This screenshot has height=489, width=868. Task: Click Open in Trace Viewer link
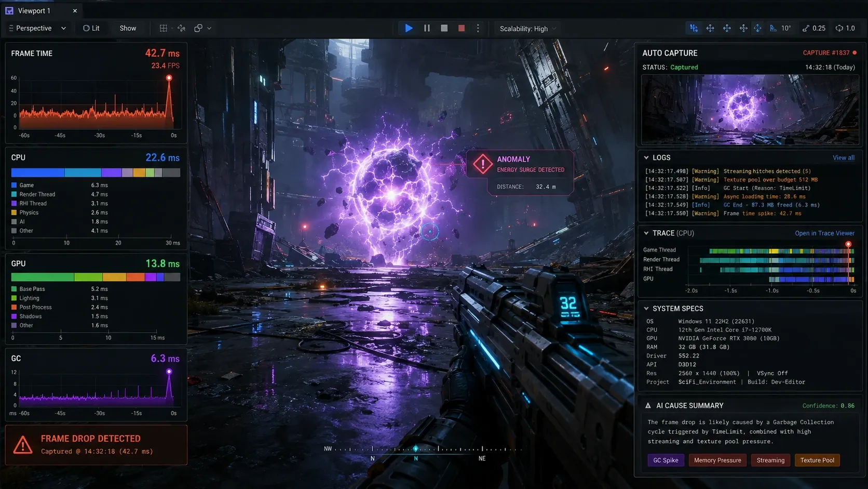coord(824,233)
